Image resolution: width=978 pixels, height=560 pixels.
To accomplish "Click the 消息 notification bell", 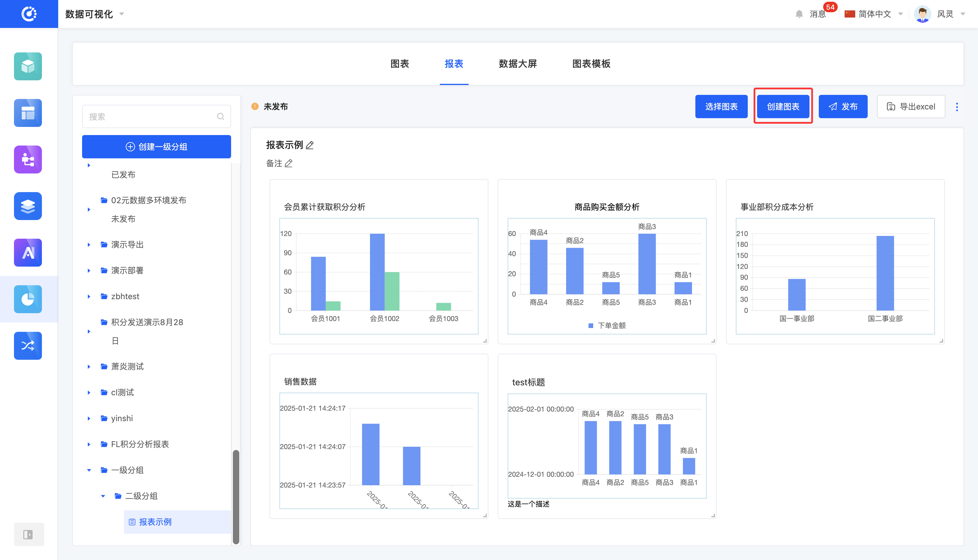I will tap(799, 14).
